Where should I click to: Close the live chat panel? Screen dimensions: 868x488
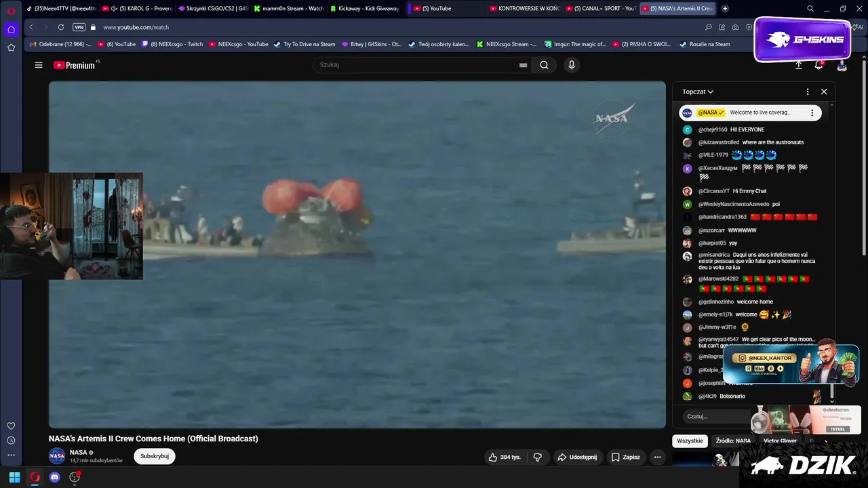tap(824, 91)
